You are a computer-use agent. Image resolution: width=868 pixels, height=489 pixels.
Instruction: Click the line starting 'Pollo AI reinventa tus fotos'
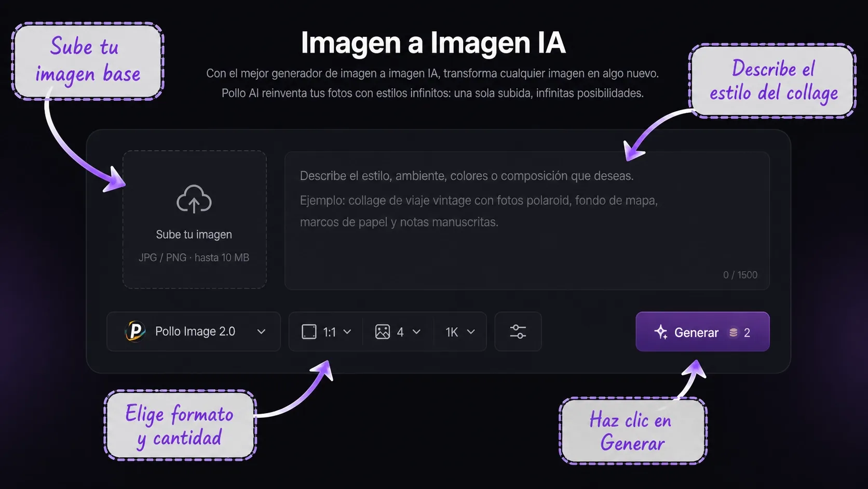(x=432, y=93)
